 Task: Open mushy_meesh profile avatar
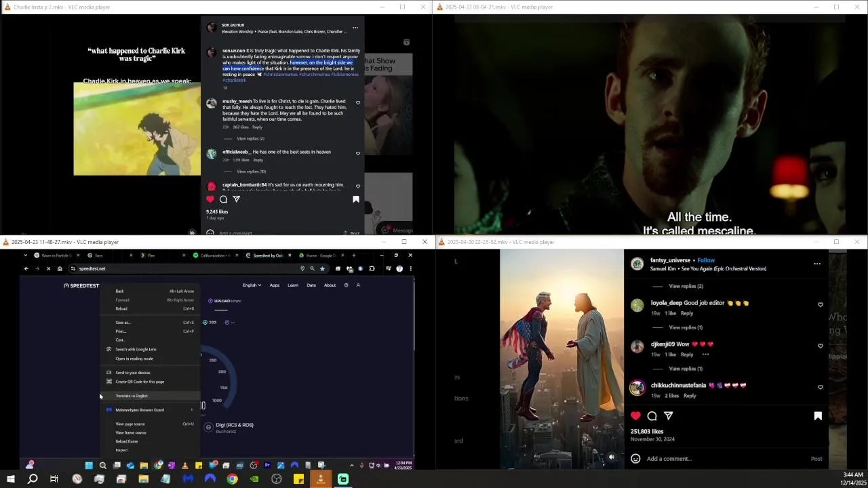(x=212, y=104)
